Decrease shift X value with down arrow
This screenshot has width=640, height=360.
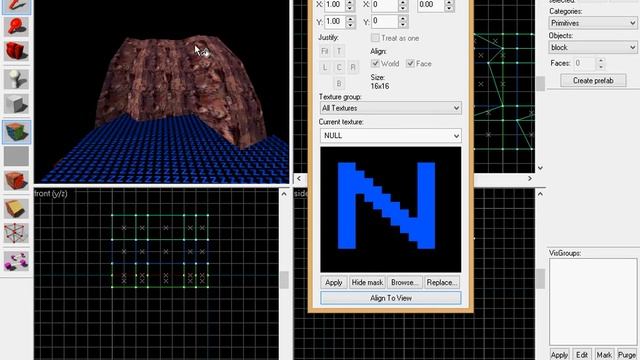[x=402, y=8]
